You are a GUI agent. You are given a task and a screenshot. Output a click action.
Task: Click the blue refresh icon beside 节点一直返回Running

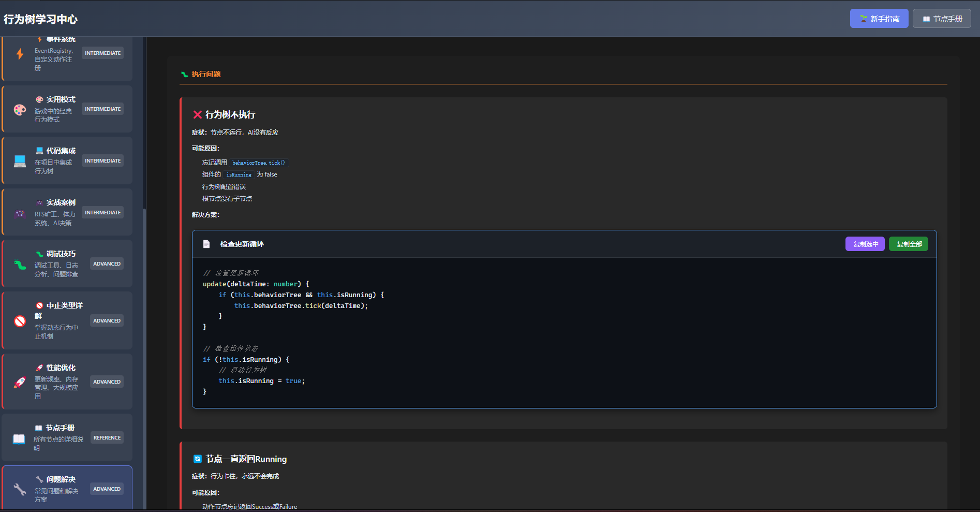197,459
